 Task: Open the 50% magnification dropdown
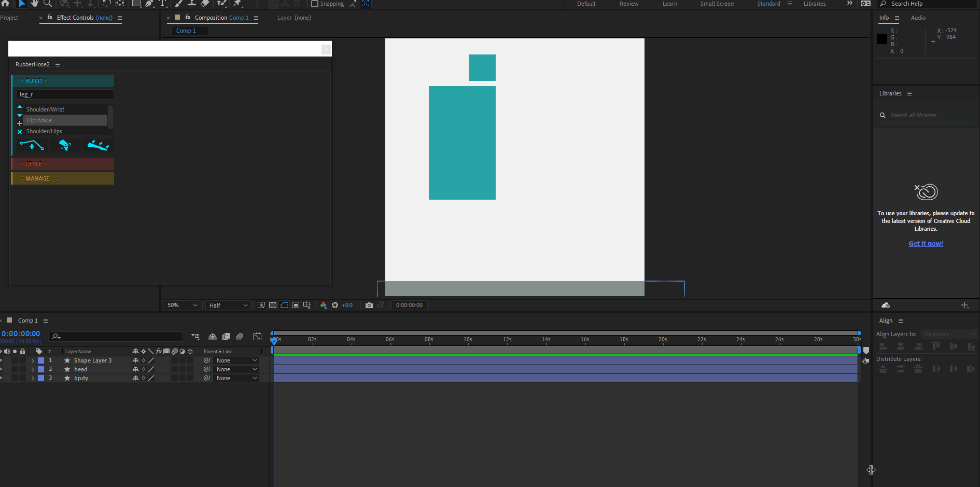click(182, 305)
